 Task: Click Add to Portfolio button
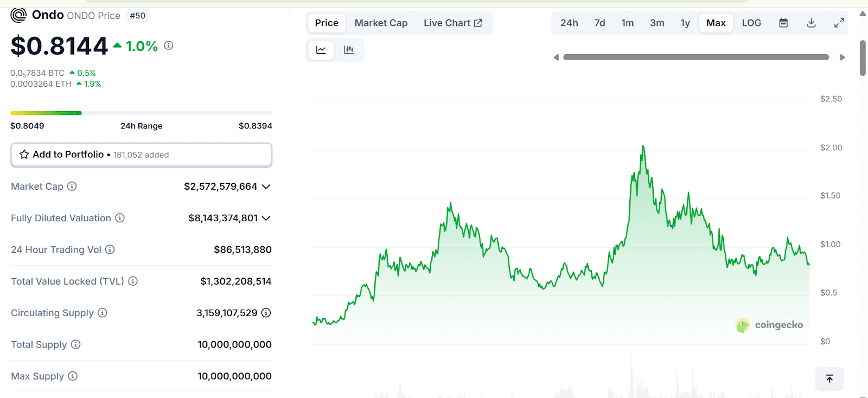(141, 155)
